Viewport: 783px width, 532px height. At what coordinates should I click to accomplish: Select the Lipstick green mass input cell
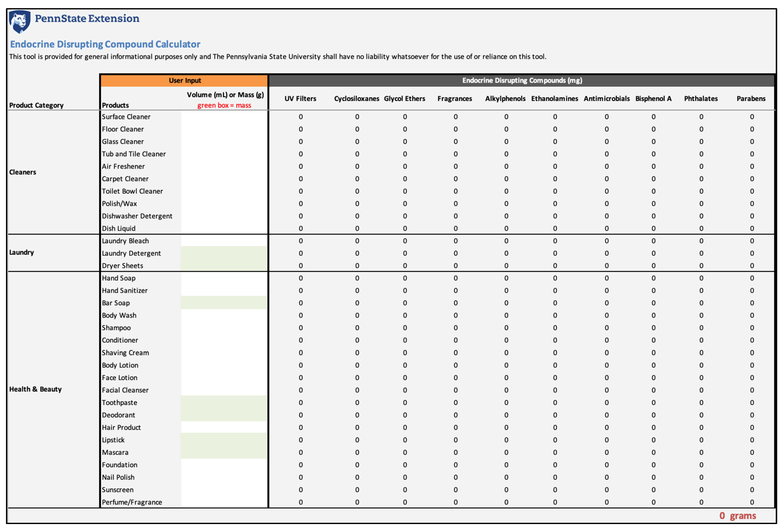pyautogui.click(x=224, y=440)
